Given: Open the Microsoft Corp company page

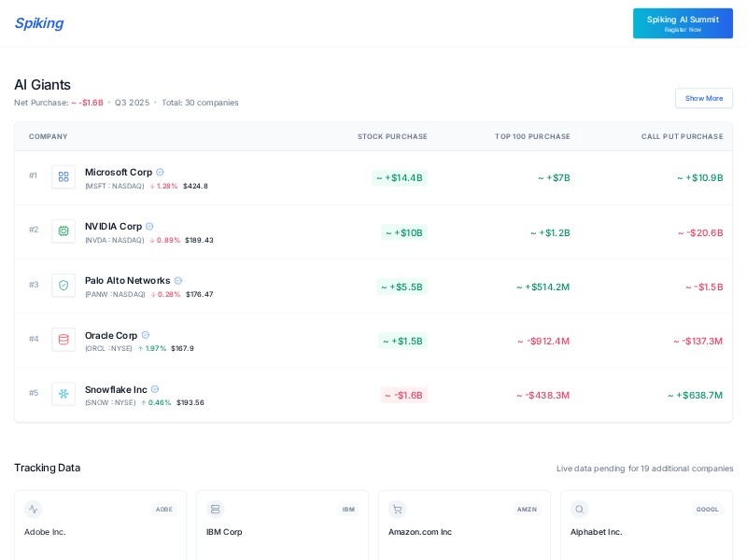Looking at the screenshot, I should [x=119, y=172].
